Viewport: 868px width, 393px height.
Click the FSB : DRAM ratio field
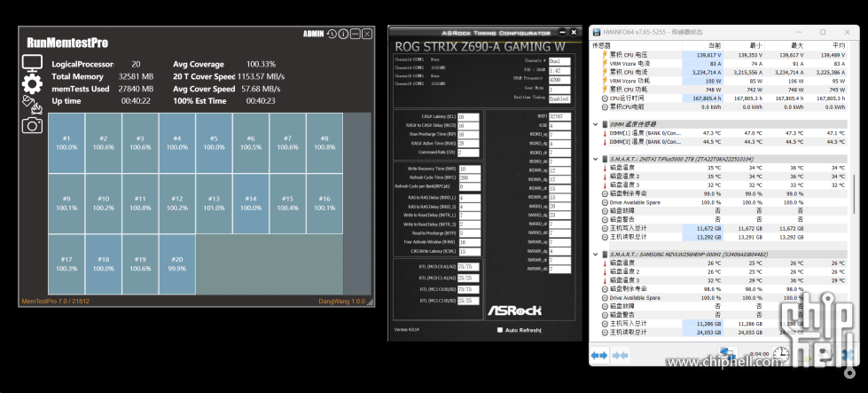click(559, 70)
